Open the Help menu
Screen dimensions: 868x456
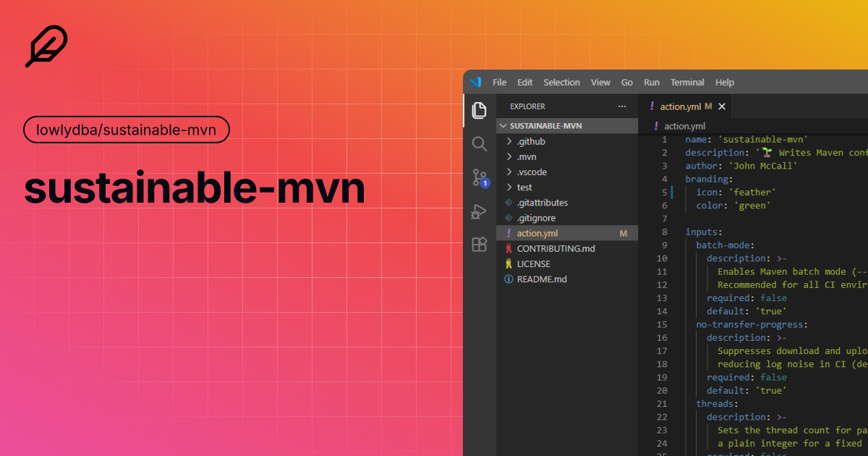tap(725, 83)
